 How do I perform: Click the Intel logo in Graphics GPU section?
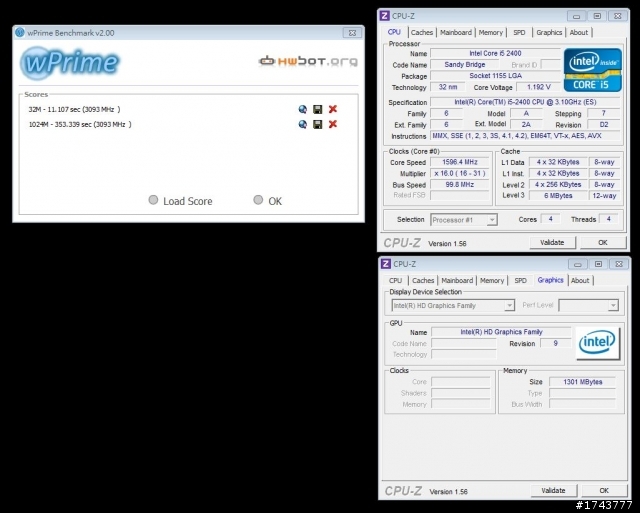[598, 343]
